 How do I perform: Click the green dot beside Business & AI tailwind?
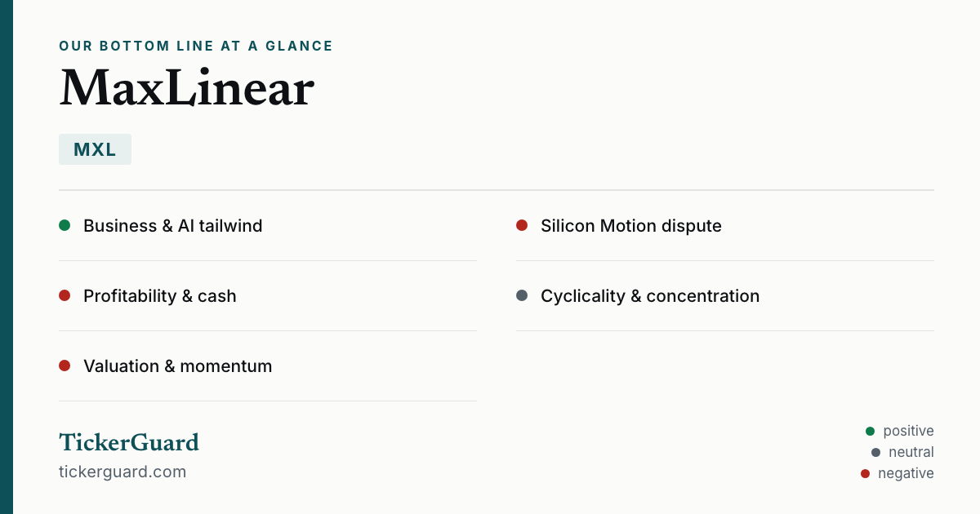point(65,225)
